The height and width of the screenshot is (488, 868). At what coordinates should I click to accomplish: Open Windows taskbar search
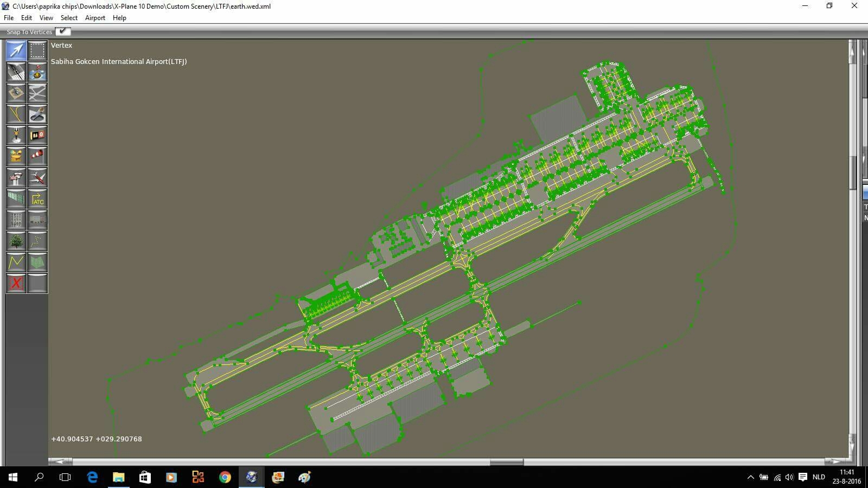click(39, 477)
